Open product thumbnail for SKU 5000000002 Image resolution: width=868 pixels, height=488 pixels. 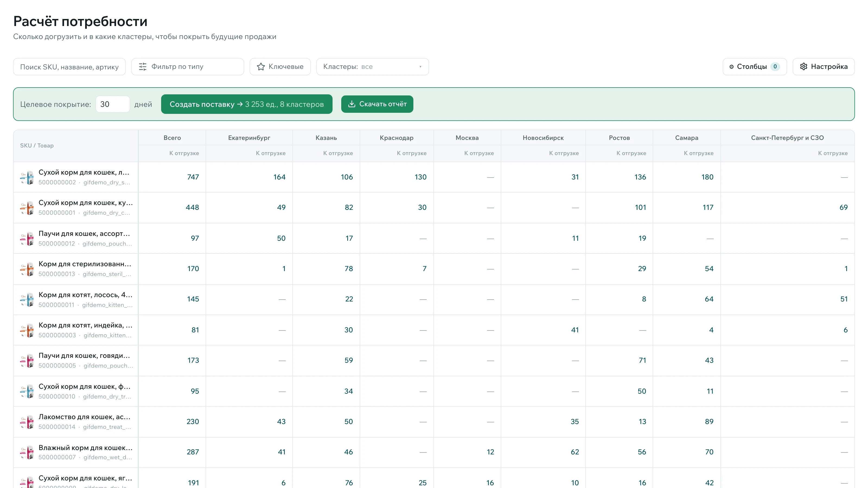(27, 178)
